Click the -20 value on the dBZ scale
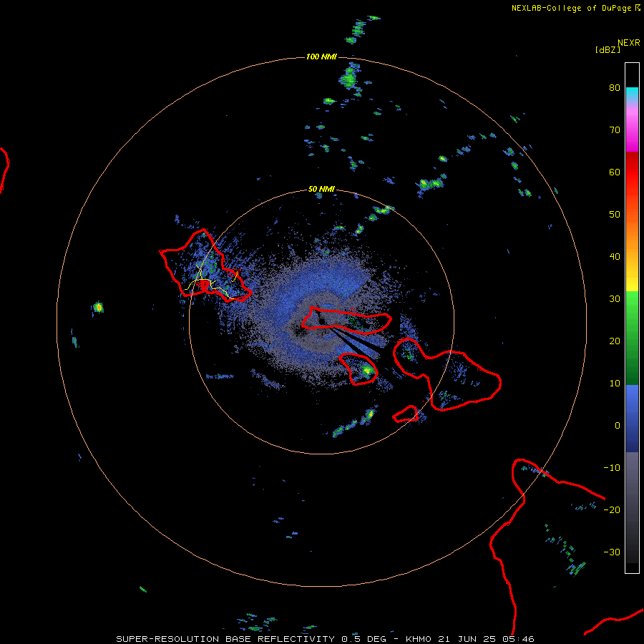This screenshot has height=644, width=644. 612,510
